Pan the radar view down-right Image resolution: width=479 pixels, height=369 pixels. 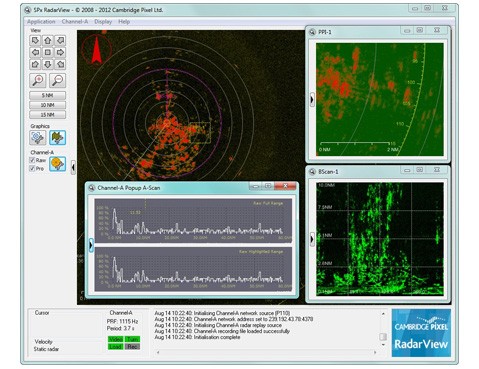pos(60,64)
